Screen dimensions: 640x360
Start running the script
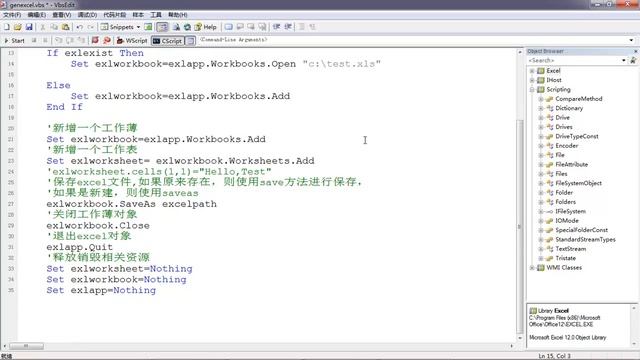click(15, 40)
